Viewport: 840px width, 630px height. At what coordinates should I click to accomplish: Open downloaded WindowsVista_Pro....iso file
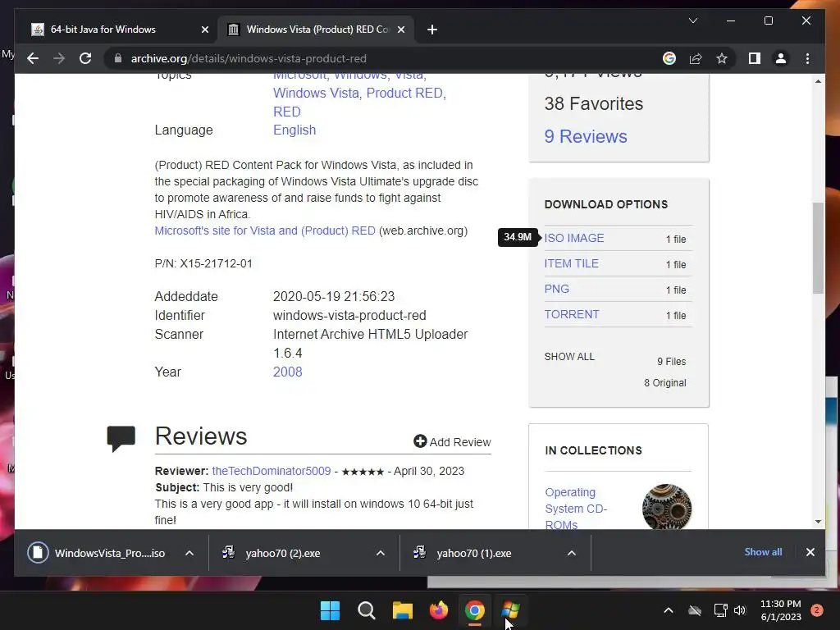click(x=109, y=553)
